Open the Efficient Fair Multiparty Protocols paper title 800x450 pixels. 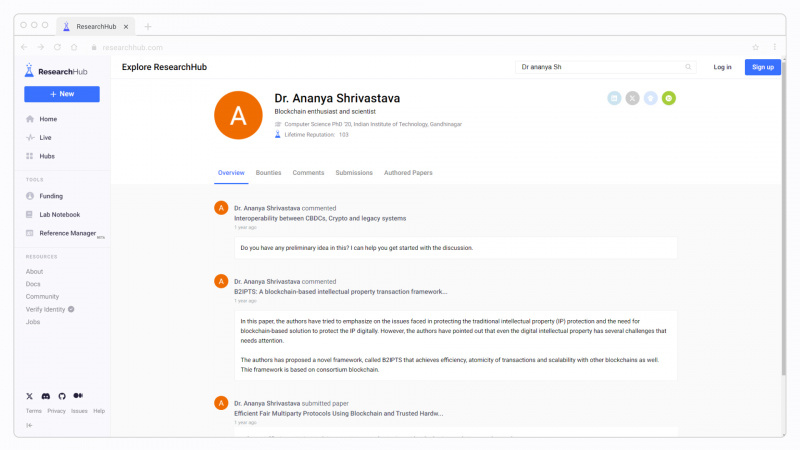pos(338,414)
